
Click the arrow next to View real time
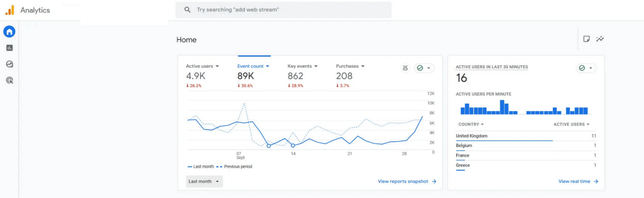pos(596,182)
